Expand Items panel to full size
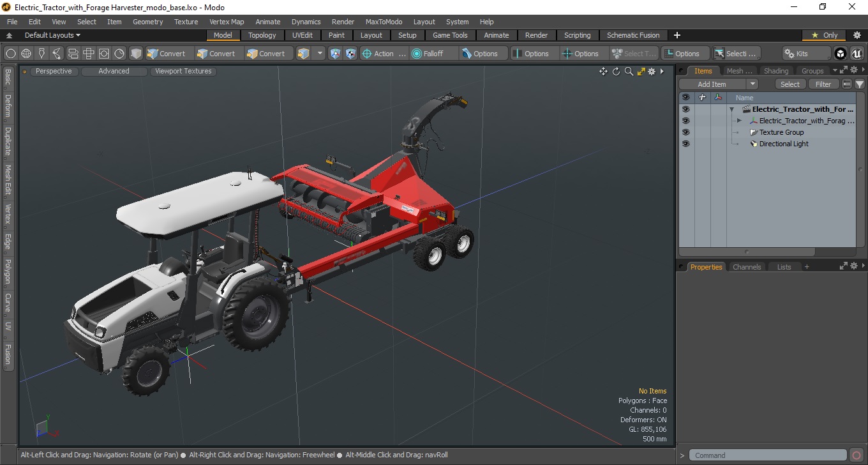This screenshot has height=465, width=868. click(843, 70)
